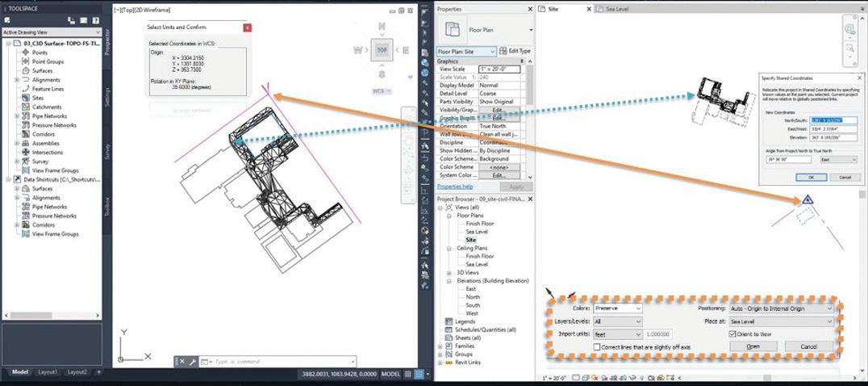Switch to the Toolbox tab in Toolspace
This screenshot has height=386, width=868.
tap(107, 206)
